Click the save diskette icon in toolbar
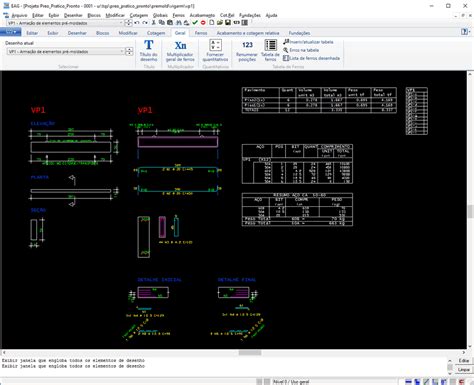Image resolution: width=474 pixels, height=385 pixels. point(228,23)
